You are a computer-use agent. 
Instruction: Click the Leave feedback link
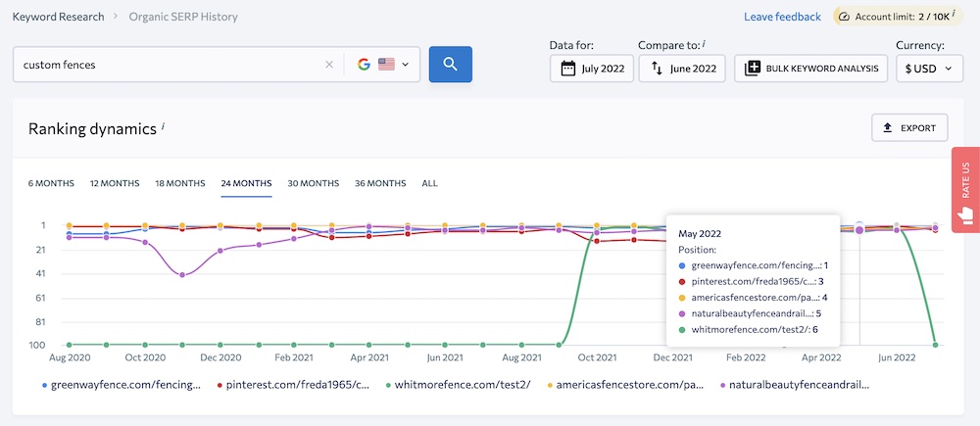[782, 17]
